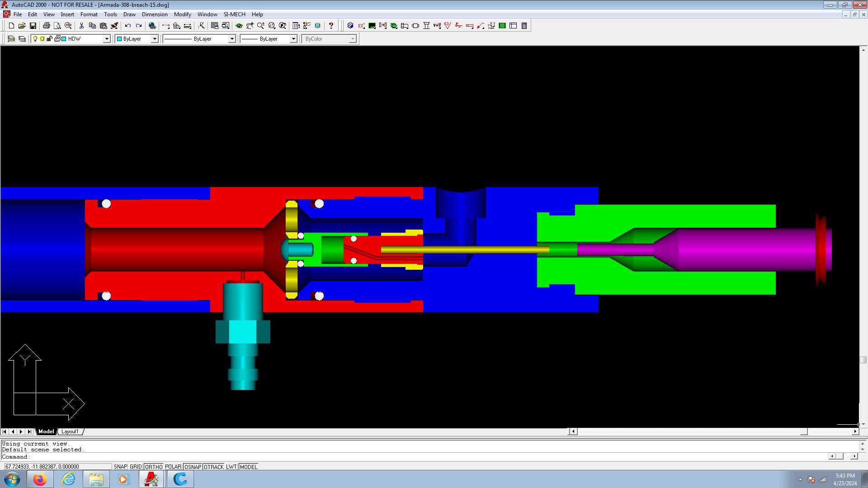The height and width of the screenshot is (488, 868).
Task: Click in the Command: prompt line
Action: pyautogui.click(x=414, y=457)
